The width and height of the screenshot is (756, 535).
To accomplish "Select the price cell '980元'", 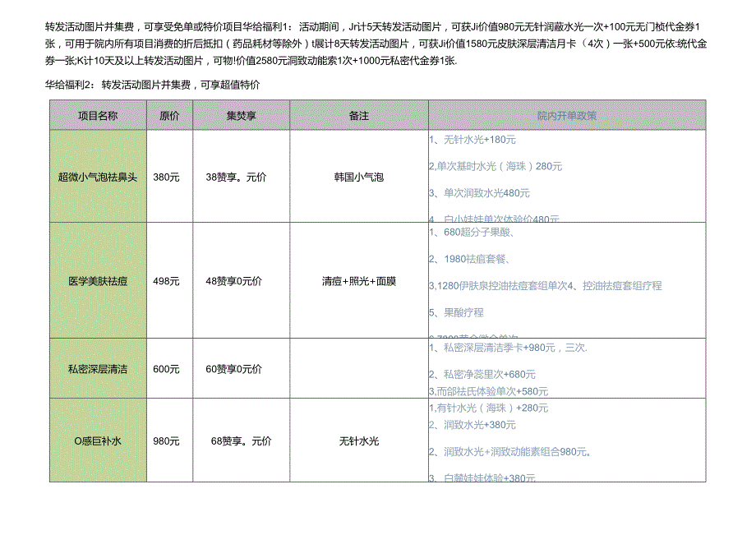I will coord(169,440).
